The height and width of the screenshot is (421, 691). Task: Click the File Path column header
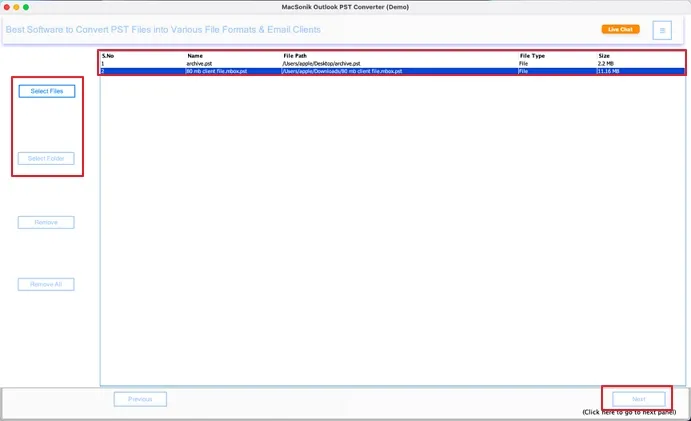(x=295, y=56)
